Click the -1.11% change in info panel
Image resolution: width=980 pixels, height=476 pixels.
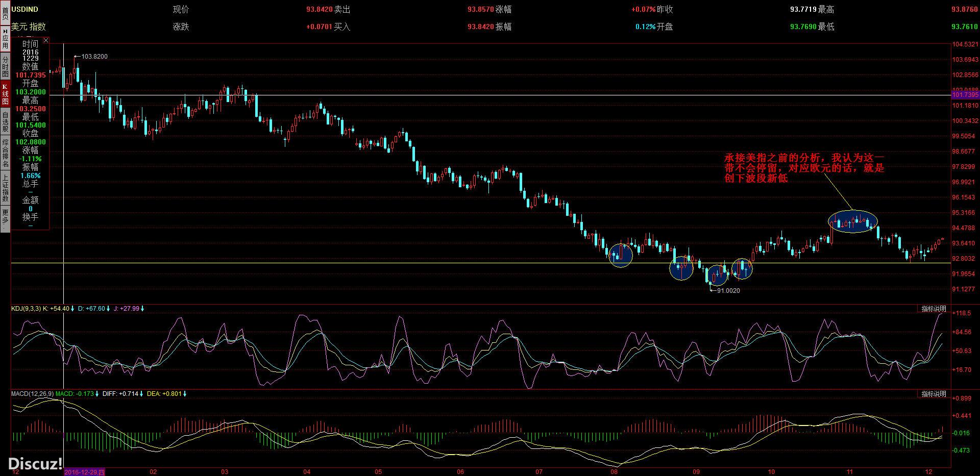pos(31,159)
